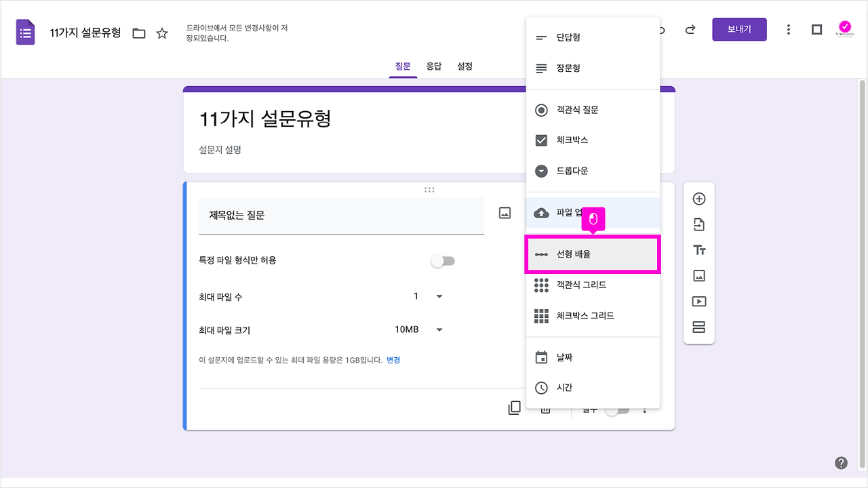
Task: Add title and description with Tt icon
Action: click(x=698, y=249)
